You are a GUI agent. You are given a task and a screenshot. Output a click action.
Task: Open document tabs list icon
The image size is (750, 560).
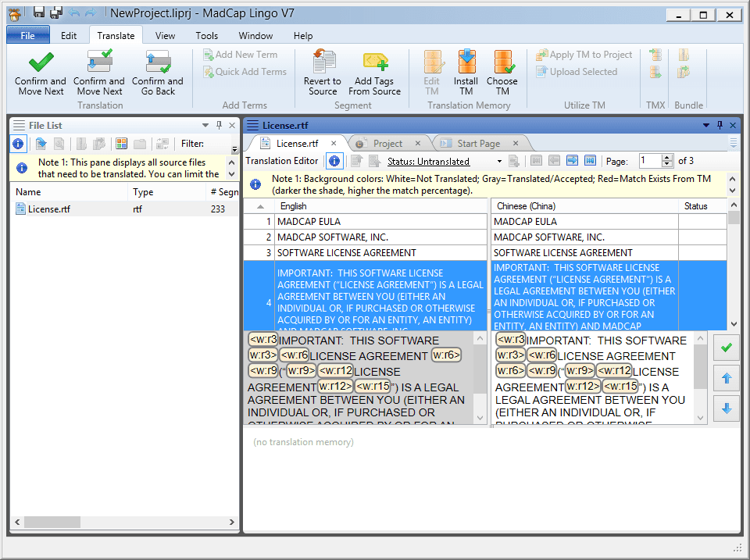coord(734,142)
